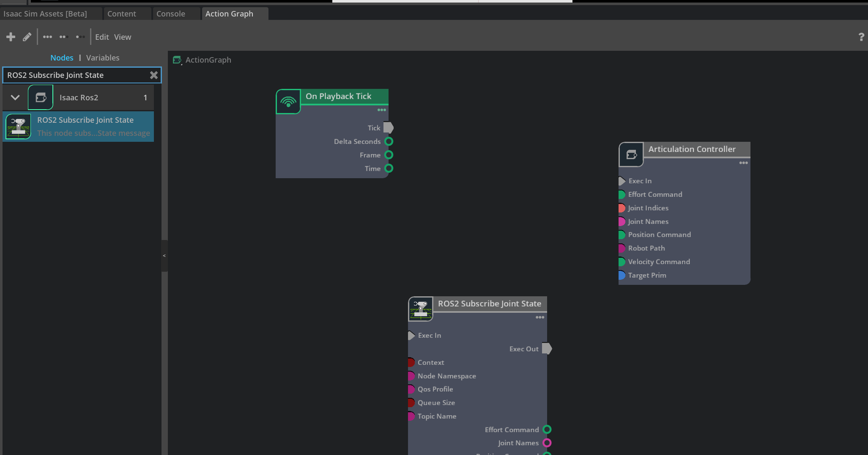Click ROS2 Subscribe Joint Names output port

pos(547,443)
